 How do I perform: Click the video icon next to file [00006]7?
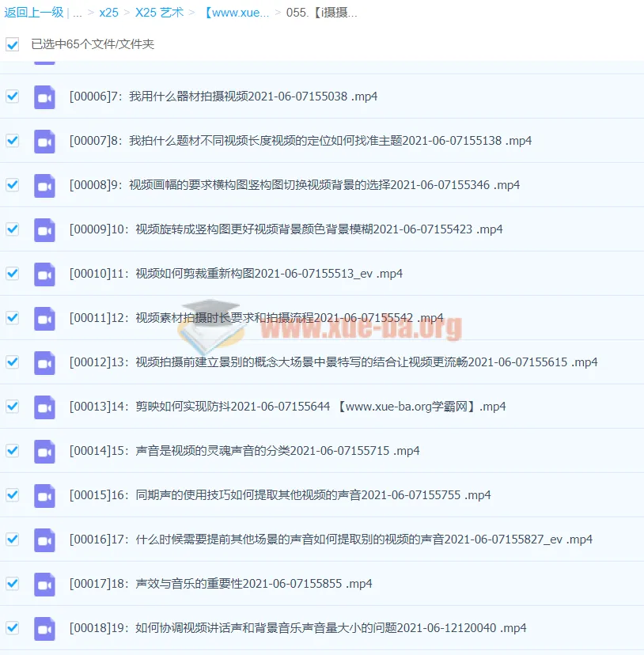tap(44, 97)
